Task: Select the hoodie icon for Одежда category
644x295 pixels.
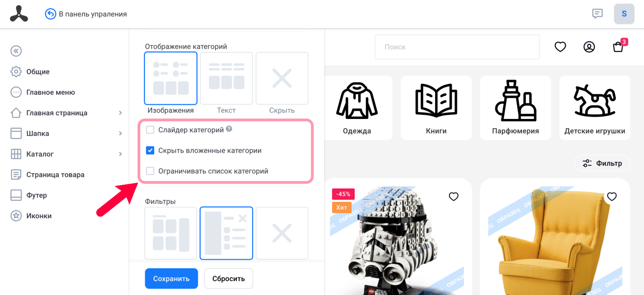Action: (x=357, y=101)
